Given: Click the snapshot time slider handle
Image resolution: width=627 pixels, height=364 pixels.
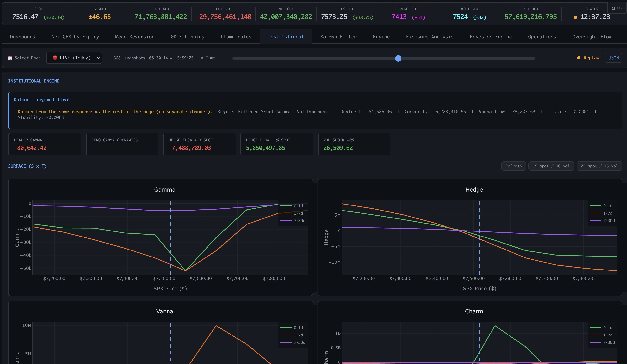Looking at the screenshot, I should [398, 58].
